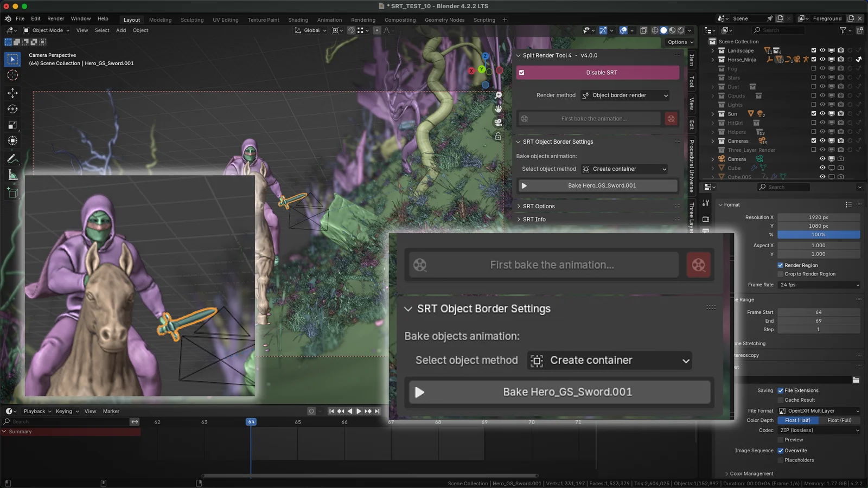Switch viewport to Material Preview shading icon
The width and height of the screenshot is (868, 488).
[x=672, y=30]
